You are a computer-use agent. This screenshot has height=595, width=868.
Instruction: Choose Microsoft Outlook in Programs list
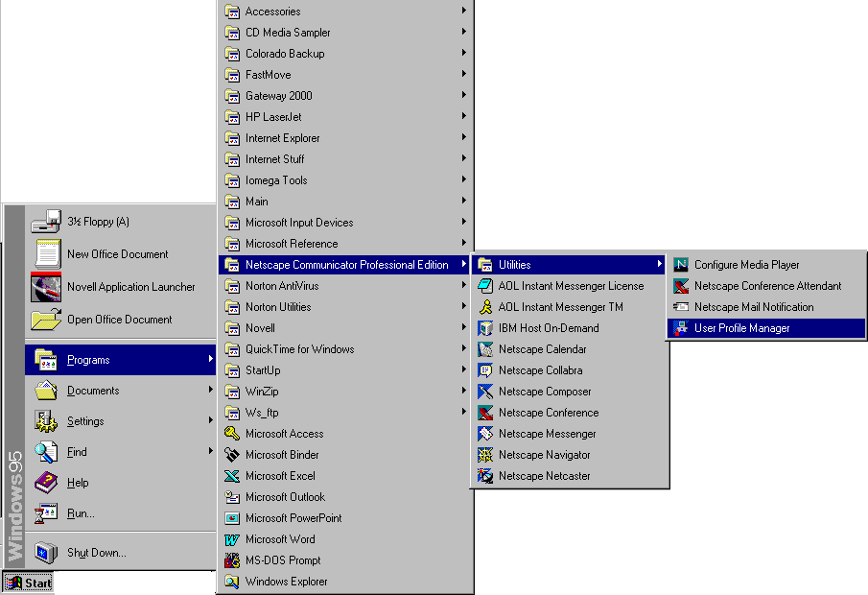[285, 497]
